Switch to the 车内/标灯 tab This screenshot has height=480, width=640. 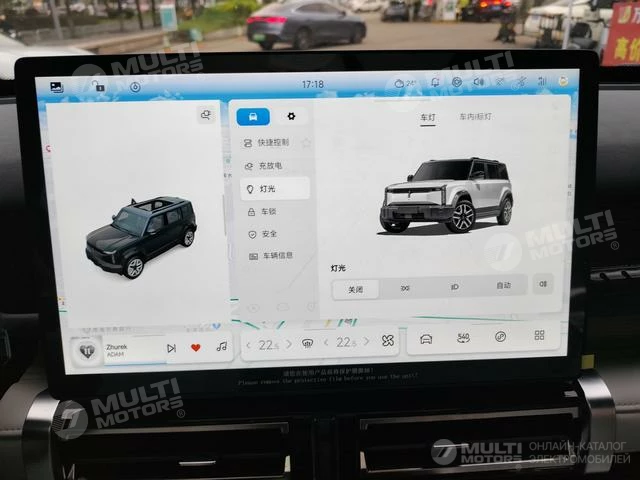coord(475,117)
